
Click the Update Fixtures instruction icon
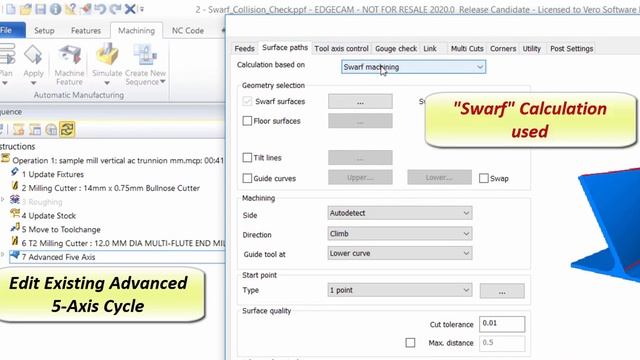(x=15, y=173)
